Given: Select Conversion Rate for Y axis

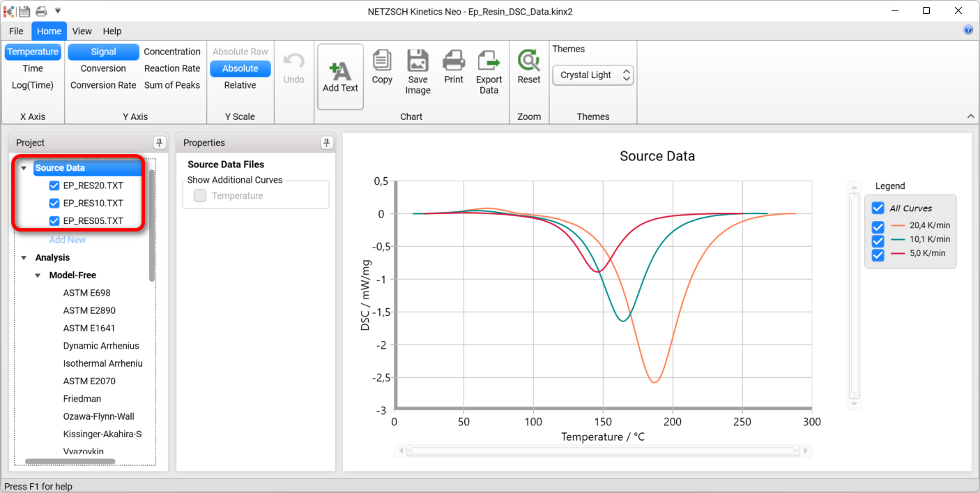Looking at the screenshot, I should pos(103,85).
